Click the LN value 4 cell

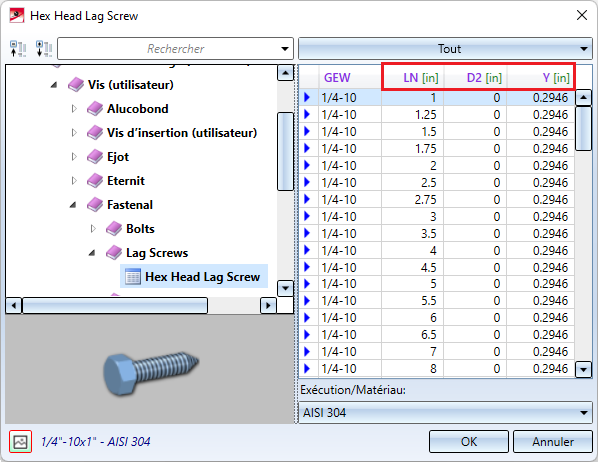tap(412, 250)
